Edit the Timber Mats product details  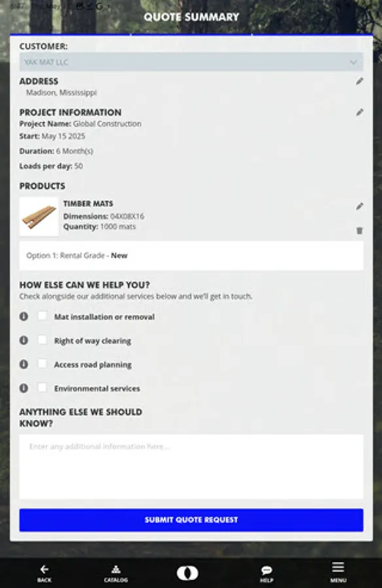[x=359, y=206]
